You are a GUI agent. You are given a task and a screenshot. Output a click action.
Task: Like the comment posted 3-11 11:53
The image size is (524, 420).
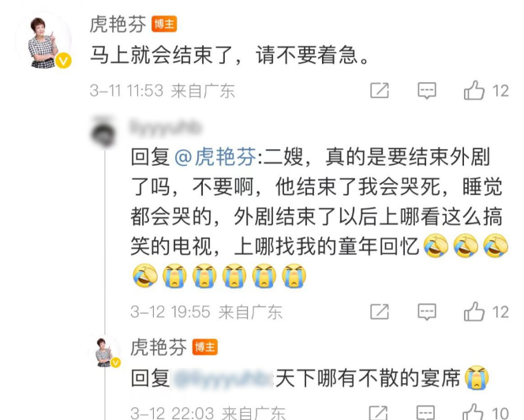pos(473,91)
